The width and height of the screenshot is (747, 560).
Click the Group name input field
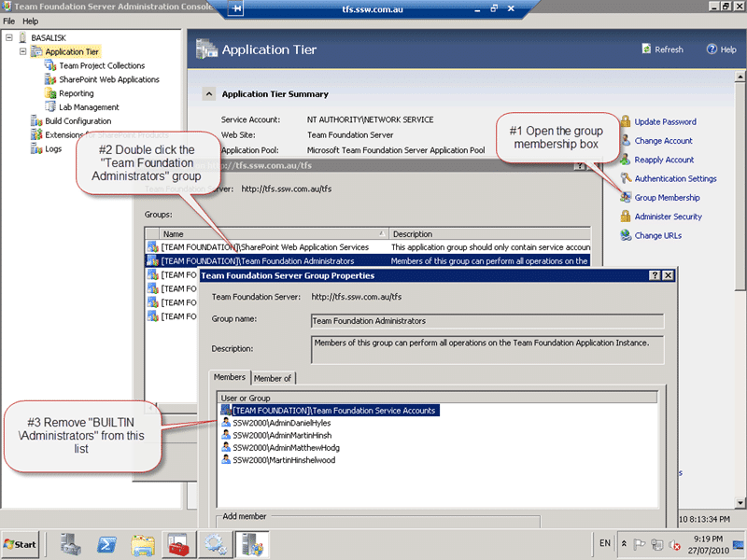pyautogui.click(x=486, y=321)
